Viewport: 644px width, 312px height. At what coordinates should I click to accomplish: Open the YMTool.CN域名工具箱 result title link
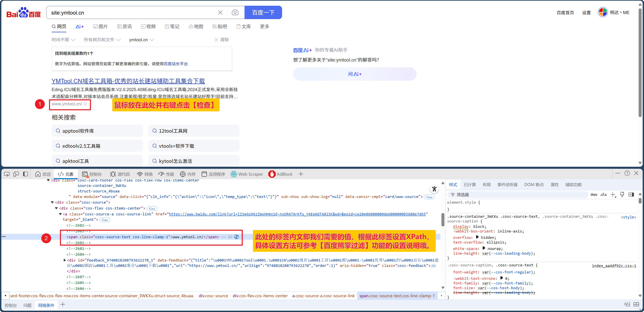pos(128,81)
